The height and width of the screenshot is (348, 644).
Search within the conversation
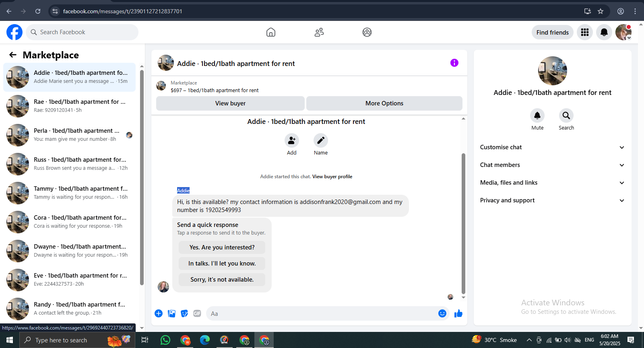click(x=566, y=115)
